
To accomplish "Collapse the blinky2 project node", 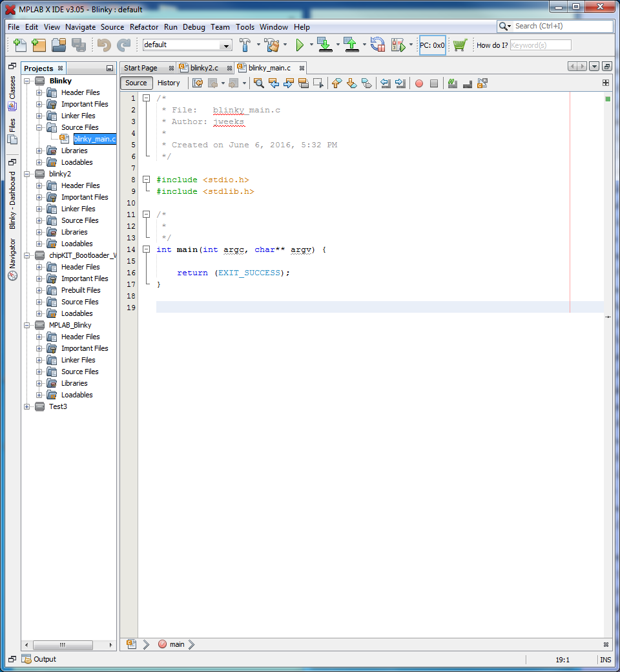I will (27, 174).
